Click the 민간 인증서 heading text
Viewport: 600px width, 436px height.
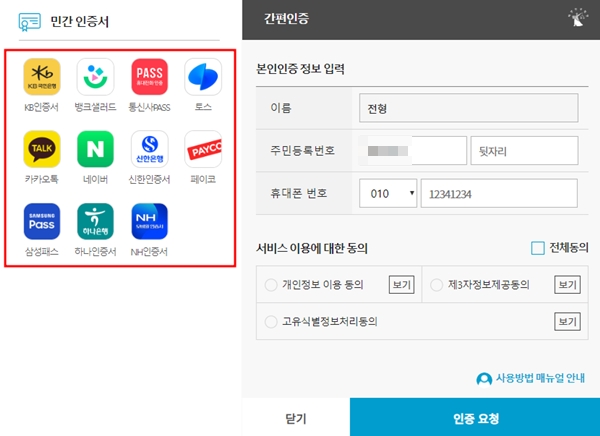(x=80, y=21)
